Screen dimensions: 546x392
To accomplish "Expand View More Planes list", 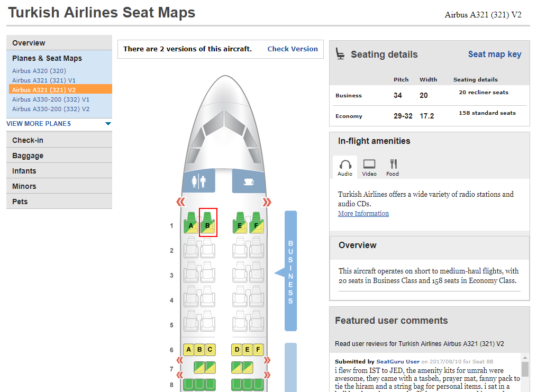I will pos(59,124).
